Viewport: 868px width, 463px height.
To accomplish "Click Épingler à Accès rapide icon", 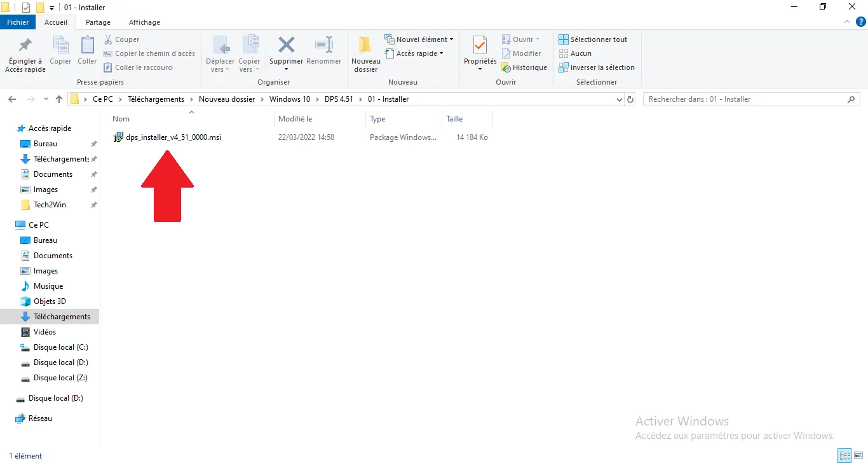I will (x=25, y=45).
